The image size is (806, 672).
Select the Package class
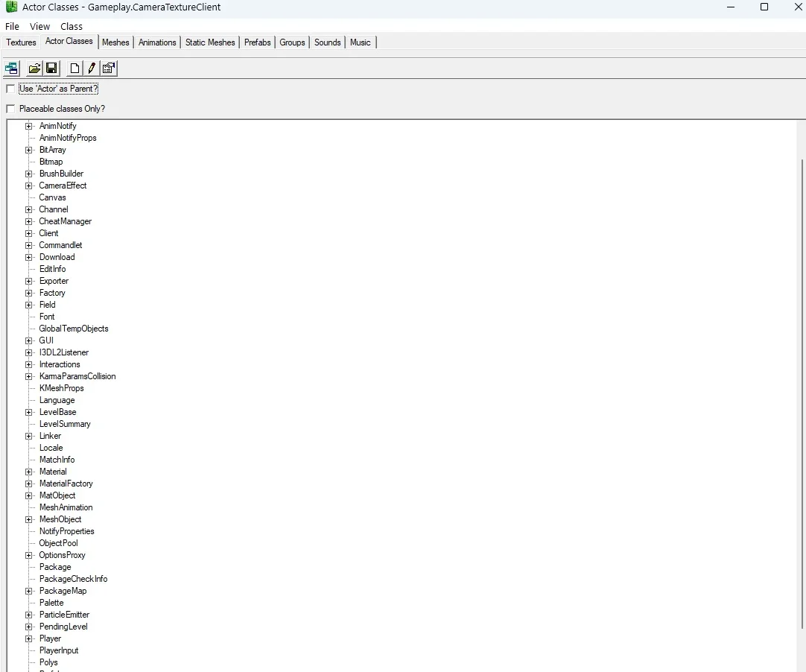[x=55, y=567]
